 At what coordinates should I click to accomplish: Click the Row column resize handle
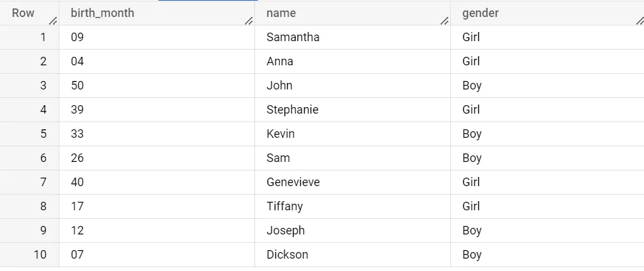pyautogui.click(x=54, y=21)
